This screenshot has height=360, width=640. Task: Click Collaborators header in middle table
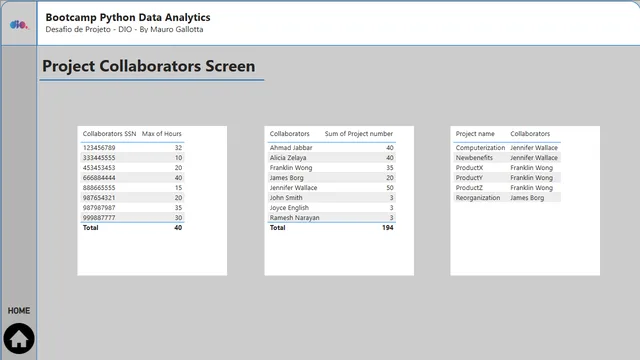pyautogui.click(x=289, y=134)
